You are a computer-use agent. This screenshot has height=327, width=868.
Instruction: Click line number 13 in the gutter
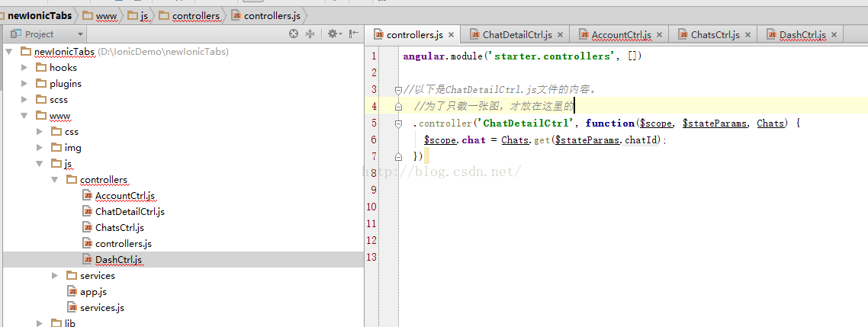point(371,257)
